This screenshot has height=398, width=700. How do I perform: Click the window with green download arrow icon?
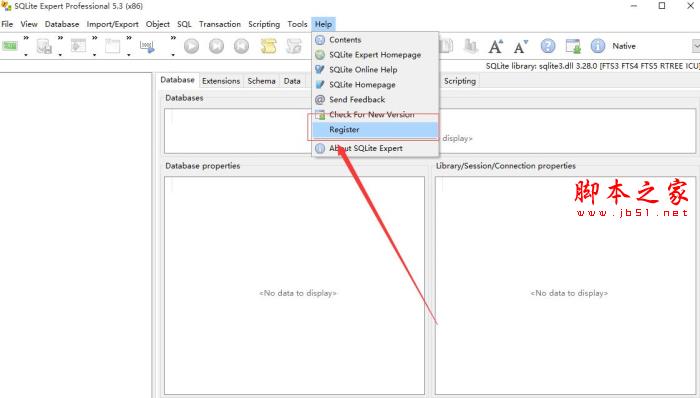[573, 46]
